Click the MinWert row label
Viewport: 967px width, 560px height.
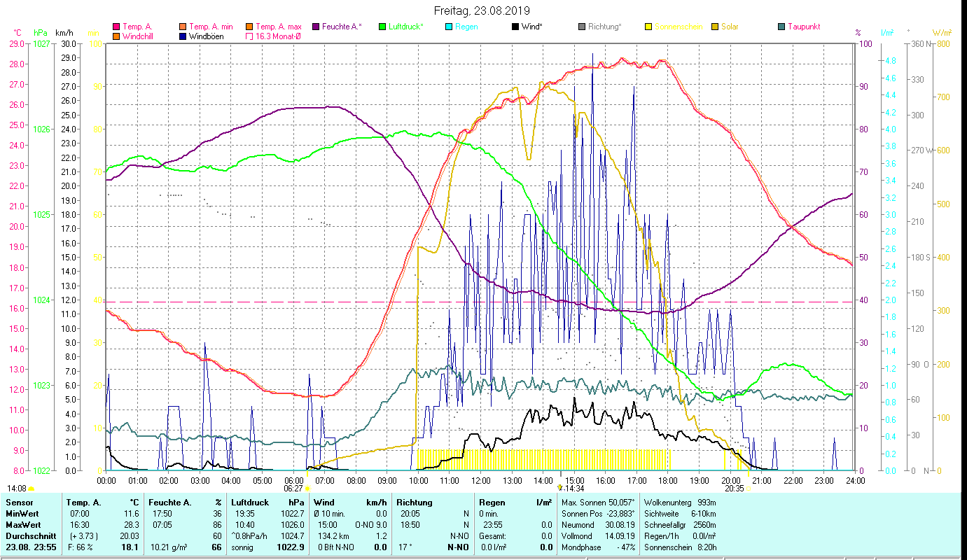[x=22, y=513]
